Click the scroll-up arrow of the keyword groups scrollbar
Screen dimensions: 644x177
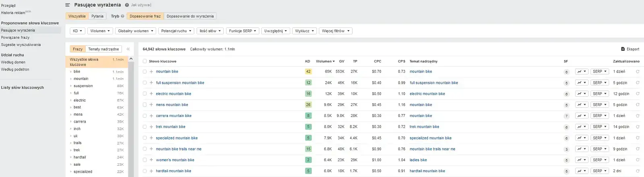point(131,59)
